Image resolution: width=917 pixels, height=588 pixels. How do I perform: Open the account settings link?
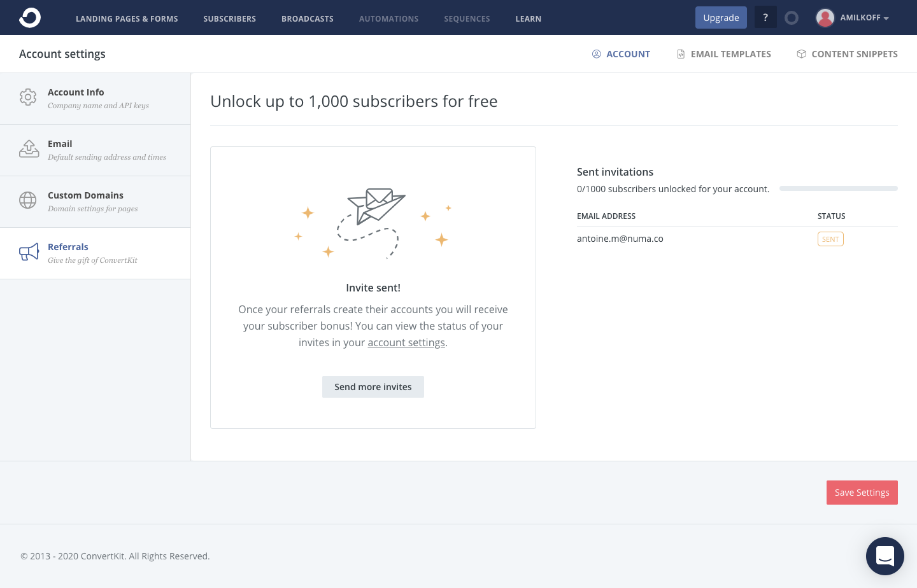[x=406, y=342]
